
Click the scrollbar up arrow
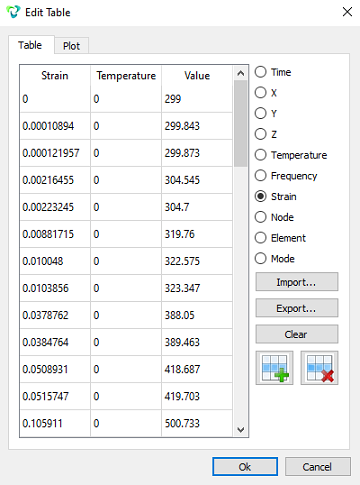click(x=240, y=73)
